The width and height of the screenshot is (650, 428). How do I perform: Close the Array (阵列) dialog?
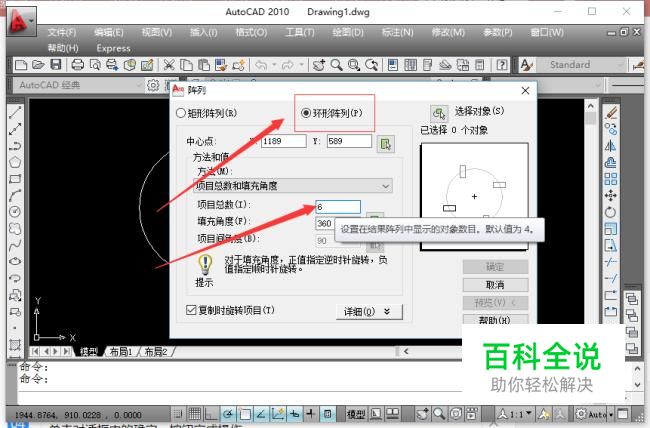(x=525, y=90)
